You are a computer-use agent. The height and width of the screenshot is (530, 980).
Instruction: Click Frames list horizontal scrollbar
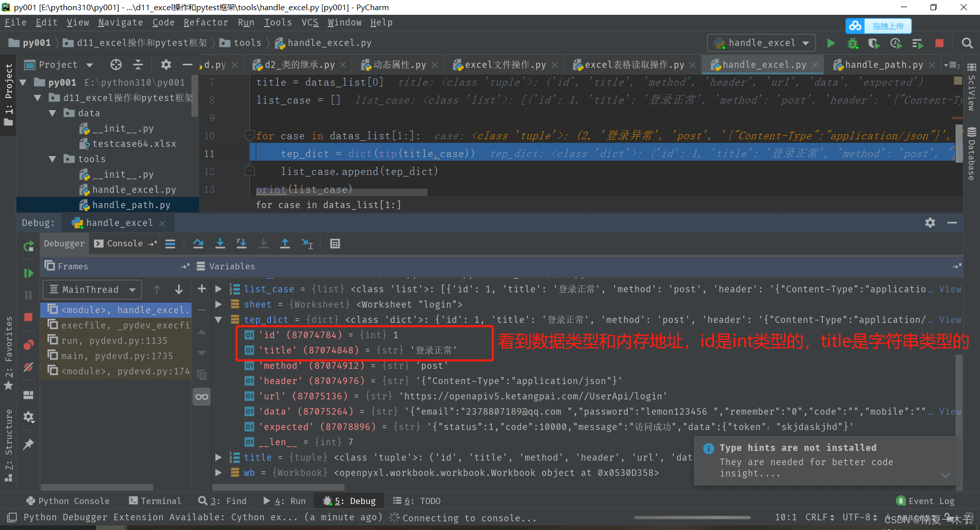(97, 487)
